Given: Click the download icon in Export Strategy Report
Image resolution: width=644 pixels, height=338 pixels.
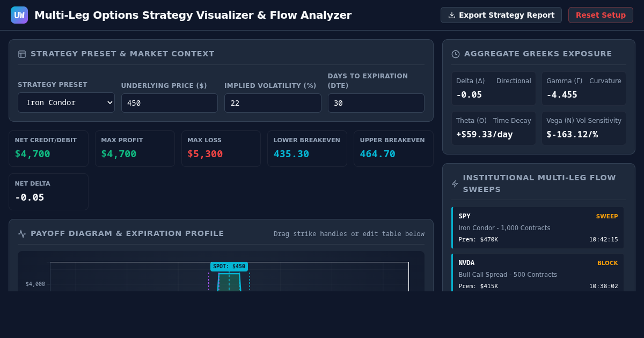Looking at the screenshot, I should 452,15.
